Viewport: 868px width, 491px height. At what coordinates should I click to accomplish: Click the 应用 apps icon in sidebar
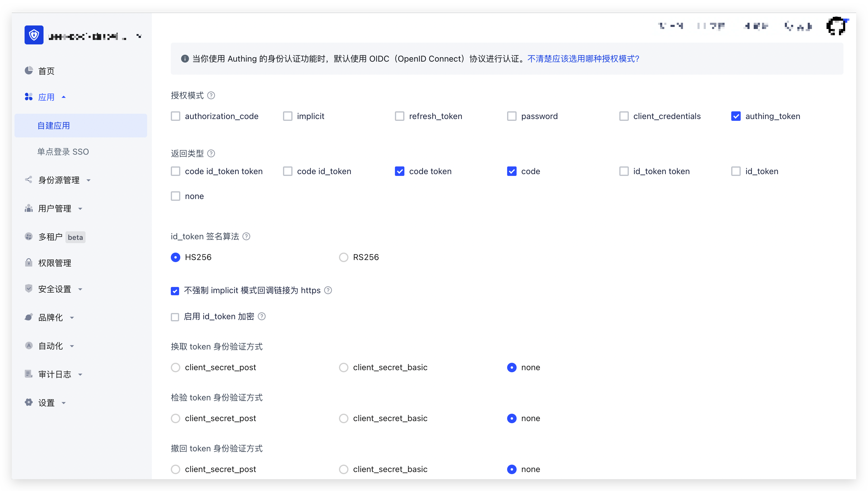(x=29, y=97)
